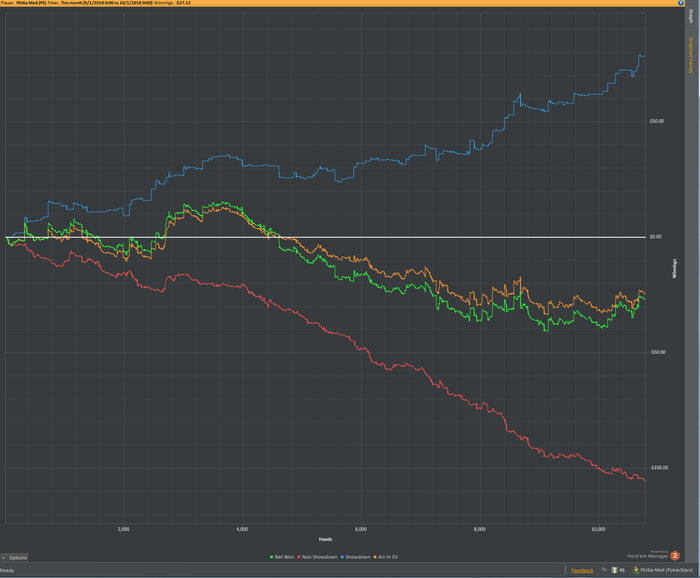700x578 pixels.
Task: Click the 2,000 hands x-axis label
Action: 124,529
